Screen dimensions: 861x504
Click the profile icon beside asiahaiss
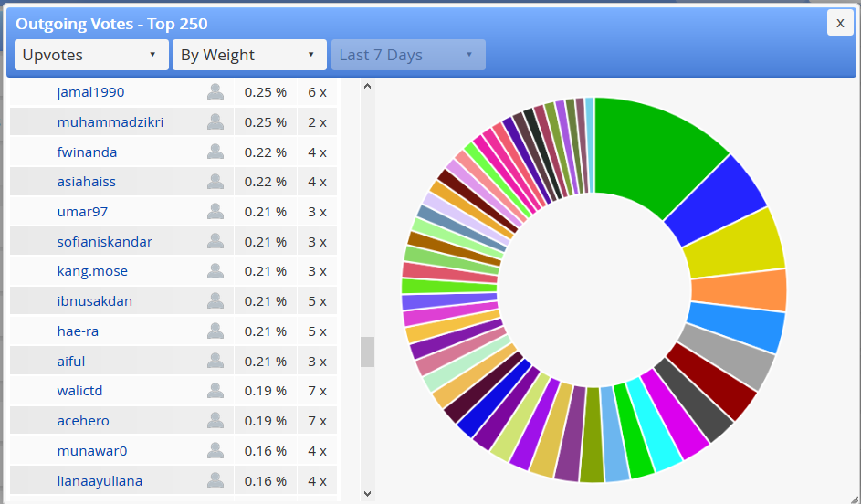(215, 181)
